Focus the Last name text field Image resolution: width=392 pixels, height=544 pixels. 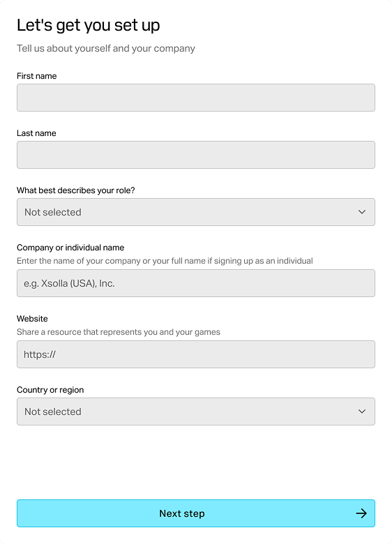coord(196,155)
